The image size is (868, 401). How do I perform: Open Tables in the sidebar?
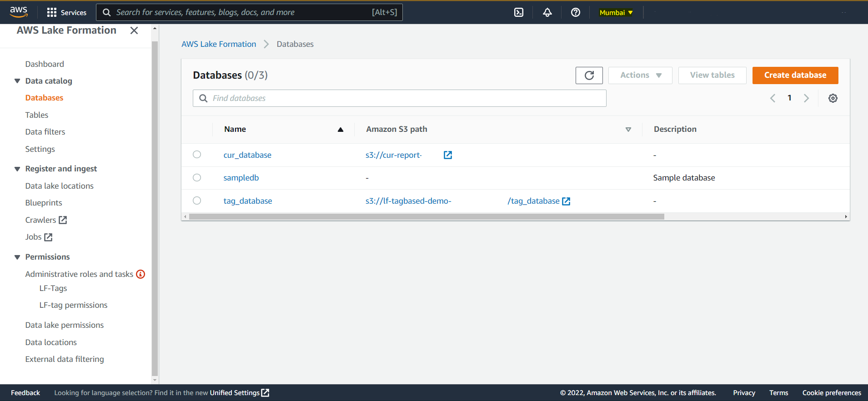(x=37, y=115)
